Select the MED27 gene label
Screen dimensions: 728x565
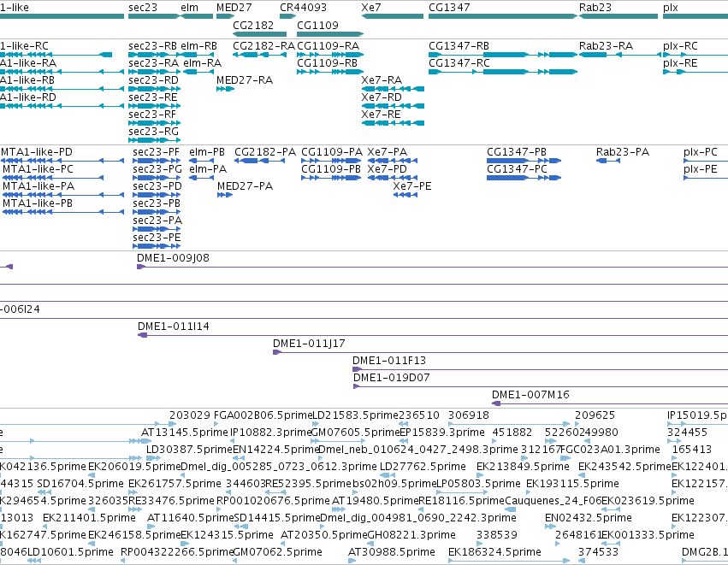pyautogui.click(x=234, y=8)
